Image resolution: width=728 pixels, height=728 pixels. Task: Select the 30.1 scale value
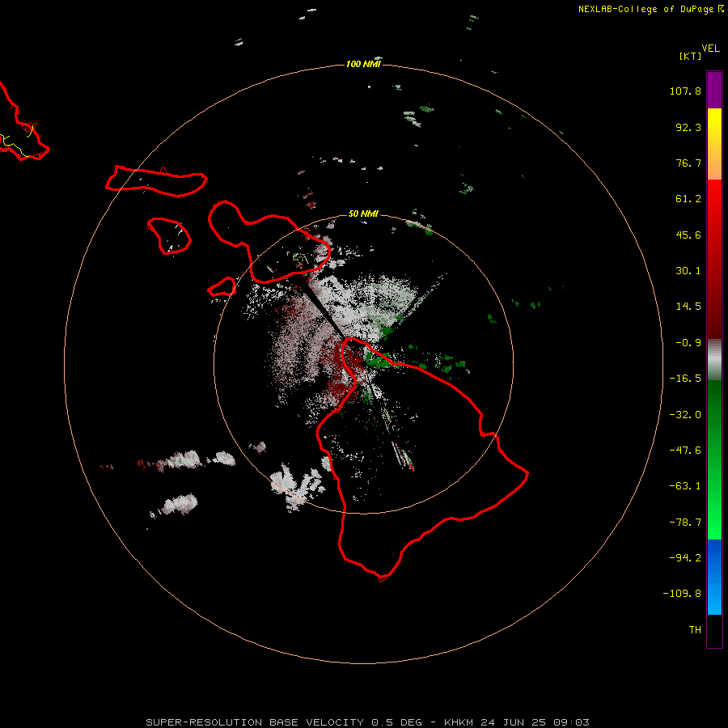pyautogui.click(x=688, y=271)
